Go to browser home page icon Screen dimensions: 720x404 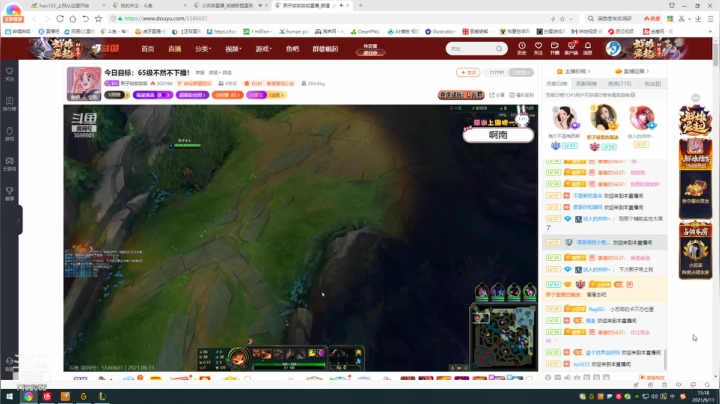(73, 19)
